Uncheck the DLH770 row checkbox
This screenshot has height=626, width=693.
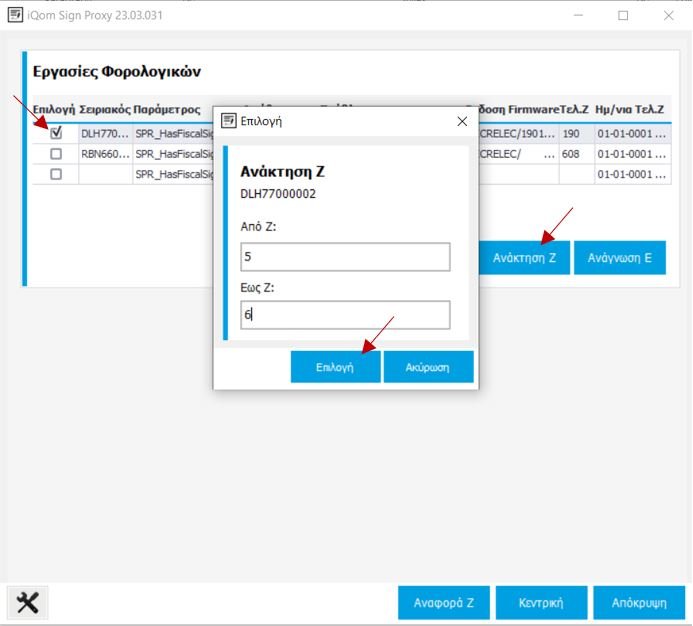point(56,132)
